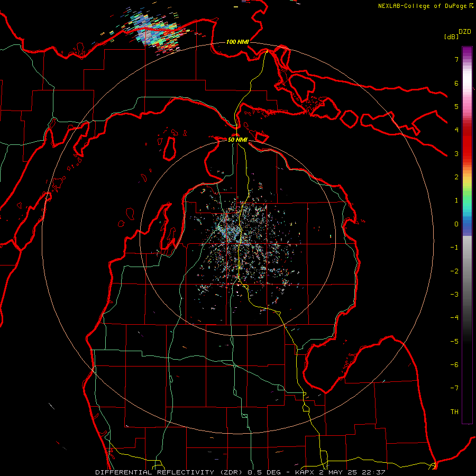Click the 4 value on color scale
This screenshot has width=476, height=476.
(x=456, y=130)
